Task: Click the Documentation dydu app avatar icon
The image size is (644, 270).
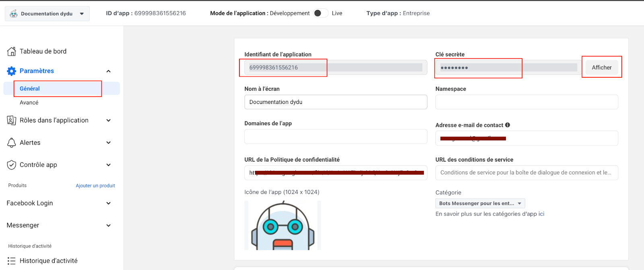Action: tap(14, 14)
